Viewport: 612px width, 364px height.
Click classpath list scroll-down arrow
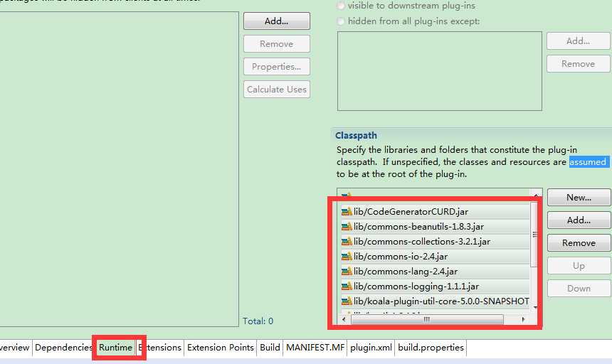click(x=535, y=308)
